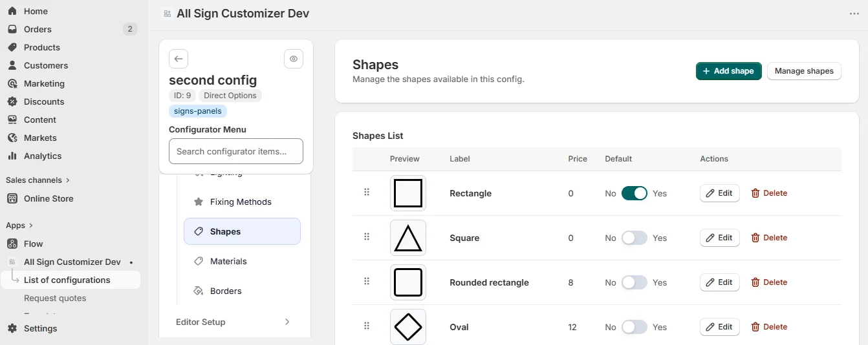
Task: Click the Oval row diamond preview thumbnail
Action: click(408, 327)
